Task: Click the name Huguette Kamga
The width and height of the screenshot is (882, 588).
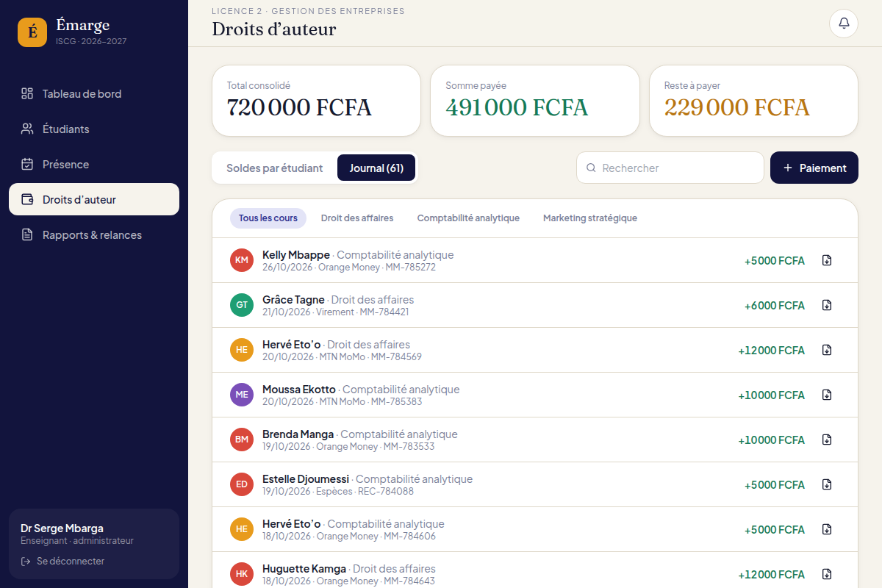Action: pos(304,569)
